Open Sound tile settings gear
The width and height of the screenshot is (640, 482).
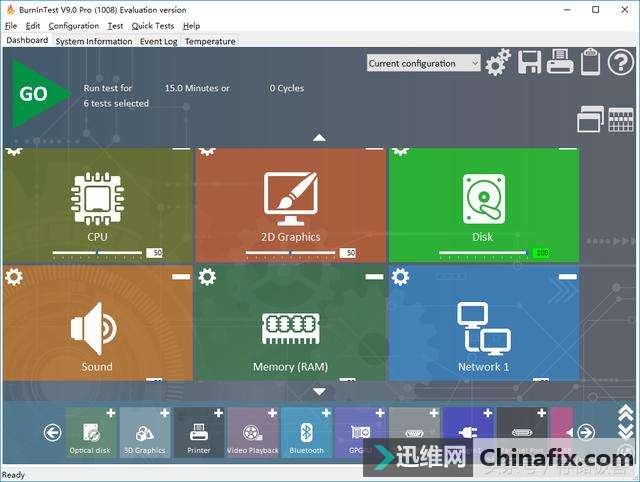pyautogui.click(x=14, y=277)
